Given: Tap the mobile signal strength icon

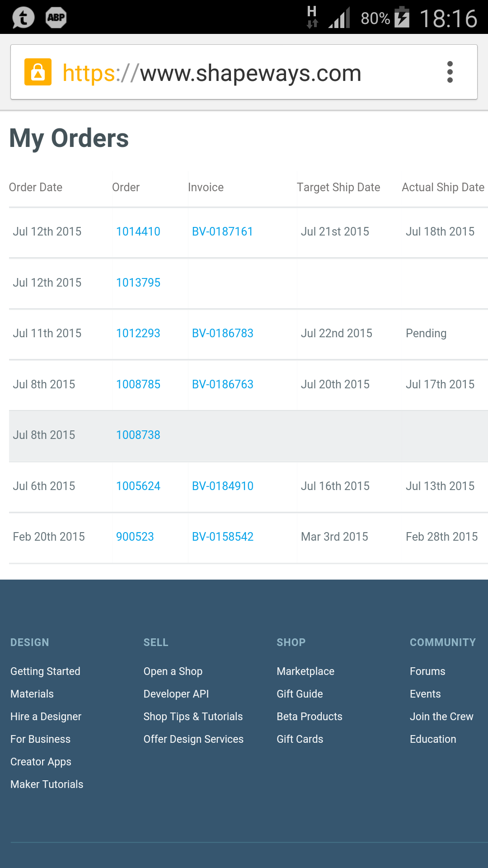Looking at the screenshot, I should (x=339, y=18).
